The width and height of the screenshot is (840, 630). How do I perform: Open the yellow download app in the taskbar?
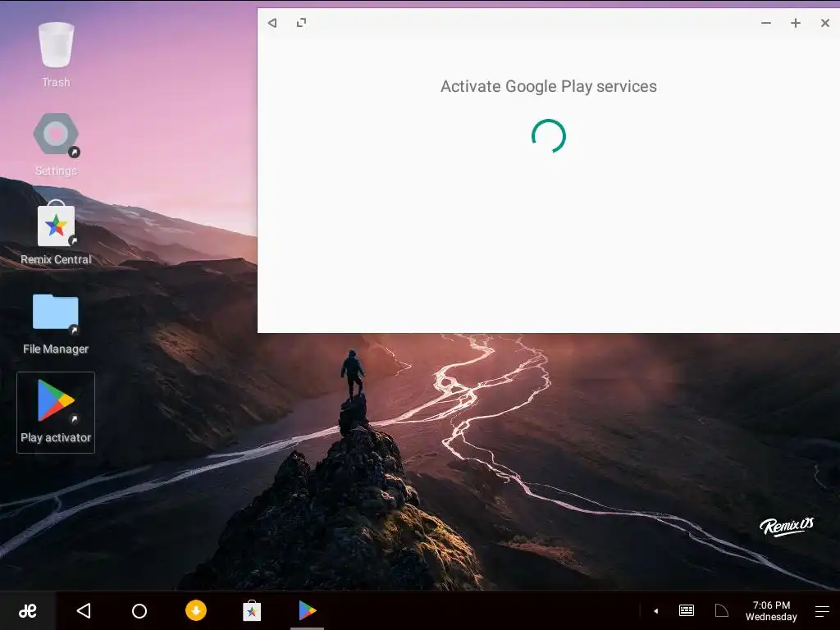[x=196, y=610]
